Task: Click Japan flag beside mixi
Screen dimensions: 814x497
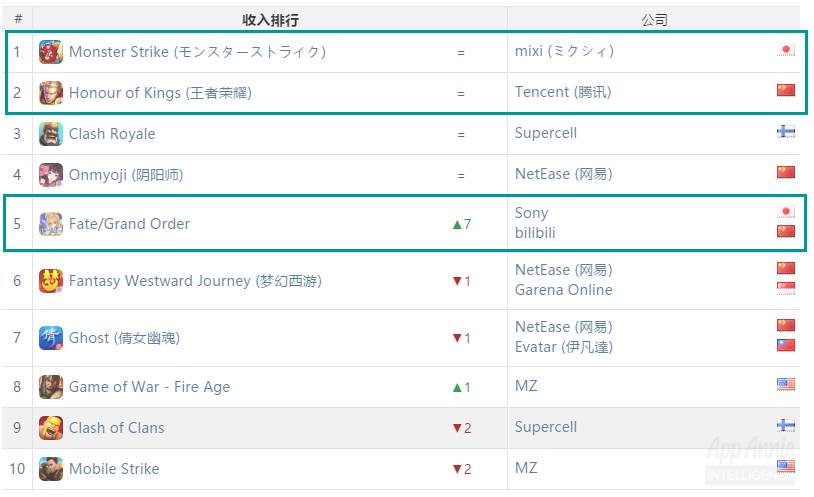Action: tap(785, 50)
